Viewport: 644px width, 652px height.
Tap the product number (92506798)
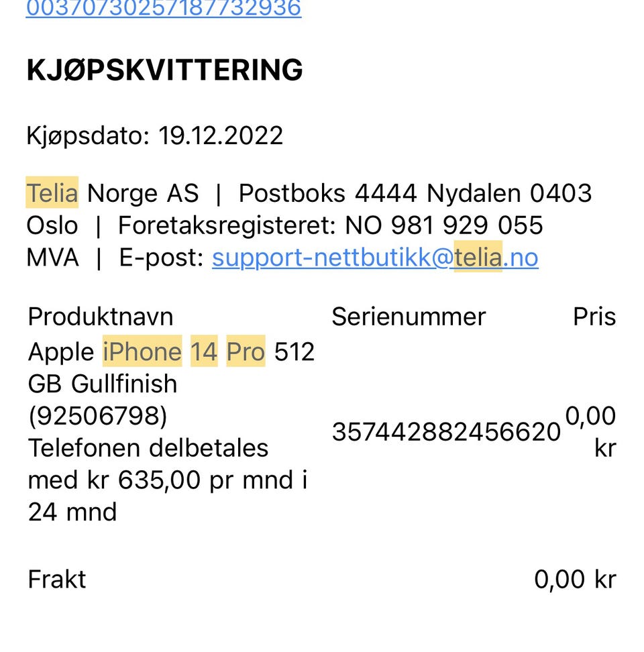point(97,415)
